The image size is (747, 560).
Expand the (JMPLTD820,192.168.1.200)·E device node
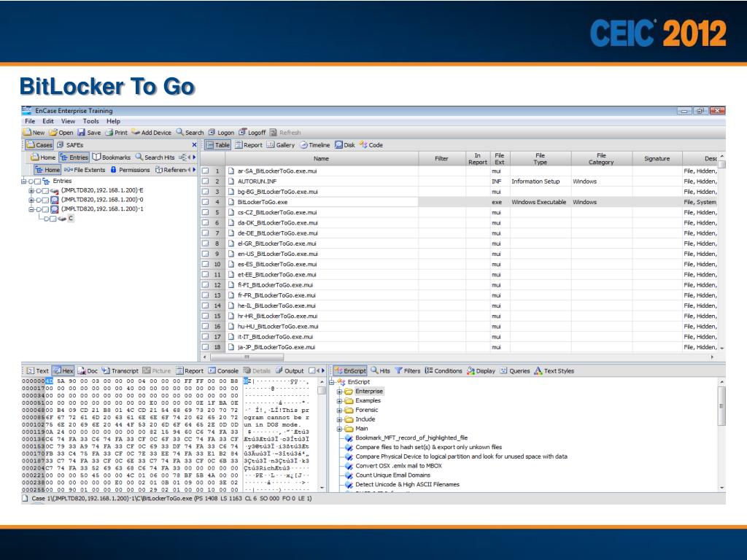[31, 190]
